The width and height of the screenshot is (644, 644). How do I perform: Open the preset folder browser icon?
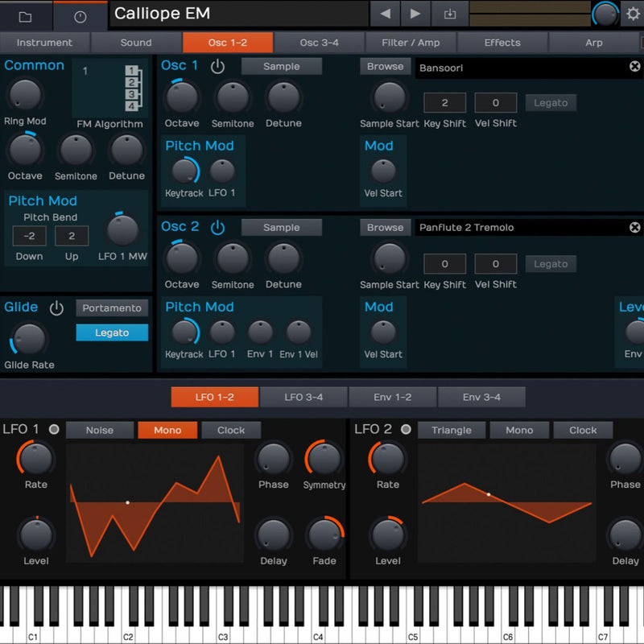[25, 16]
